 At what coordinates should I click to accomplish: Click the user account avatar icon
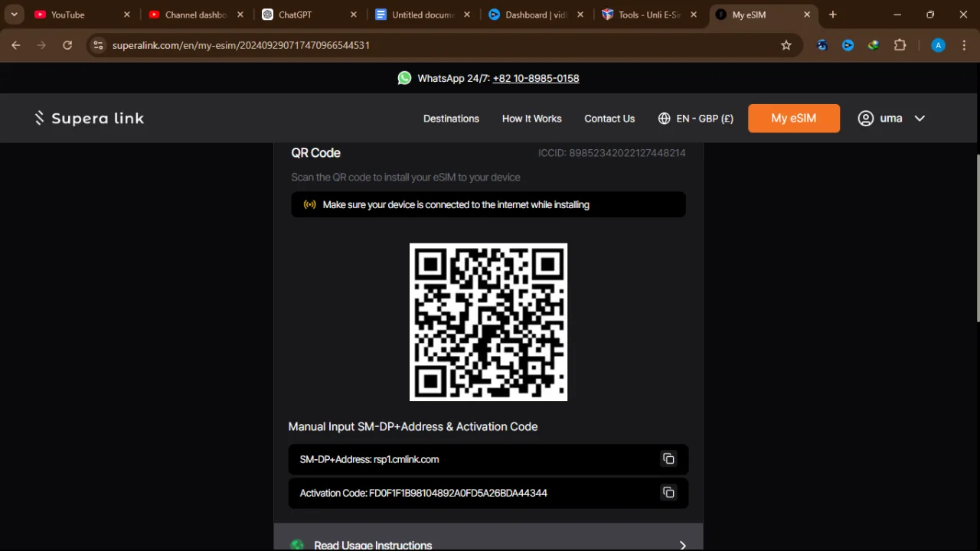tap(865, 119)
